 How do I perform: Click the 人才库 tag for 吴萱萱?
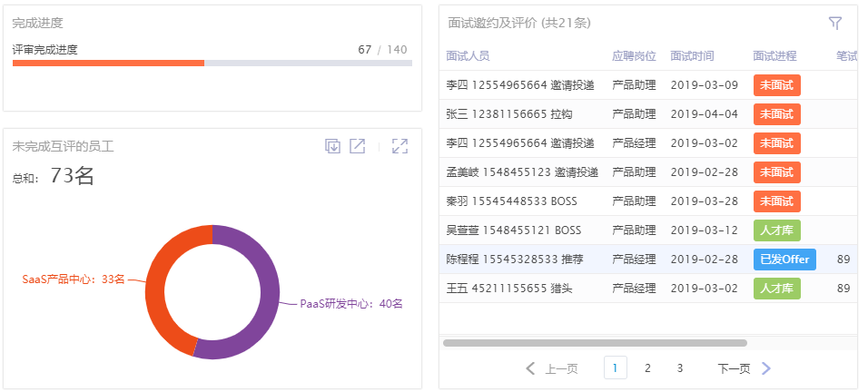776,230
